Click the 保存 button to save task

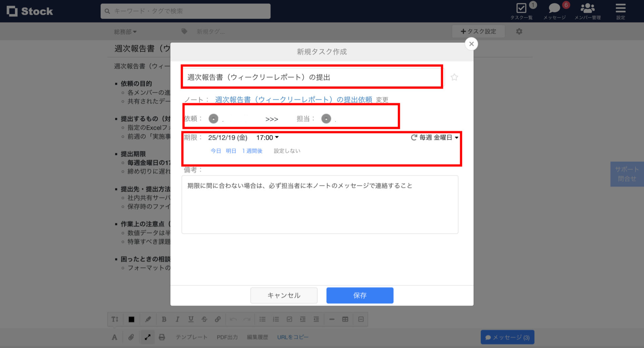point(360,295)
